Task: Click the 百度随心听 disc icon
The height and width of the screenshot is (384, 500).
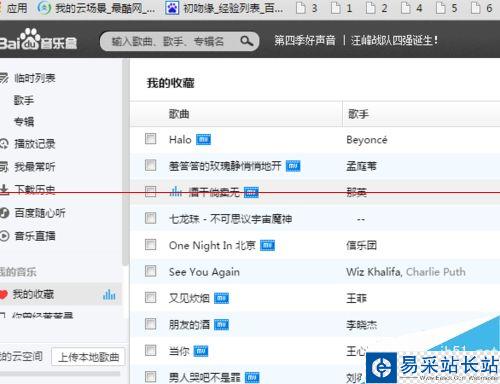Action: click(x=4, y=213)
